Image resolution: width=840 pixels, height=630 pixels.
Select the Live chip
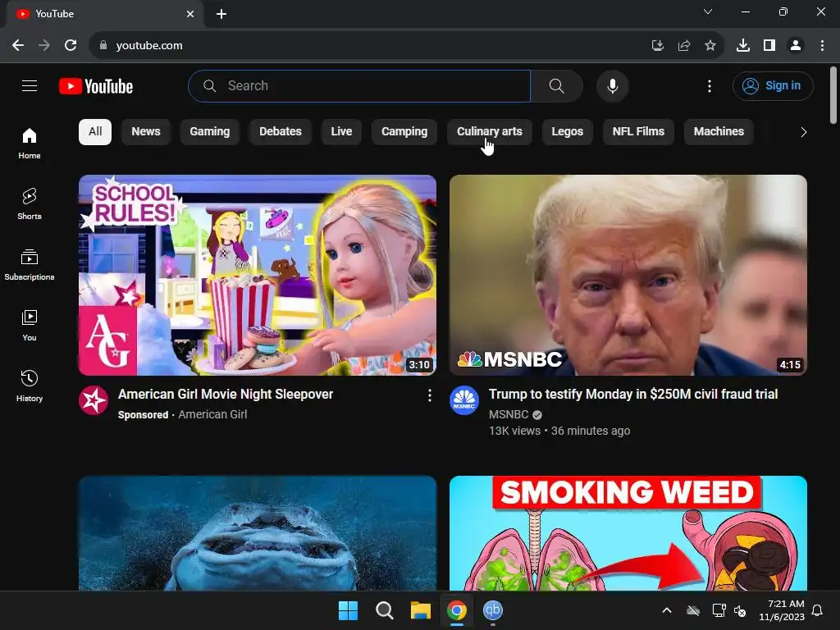341,132
